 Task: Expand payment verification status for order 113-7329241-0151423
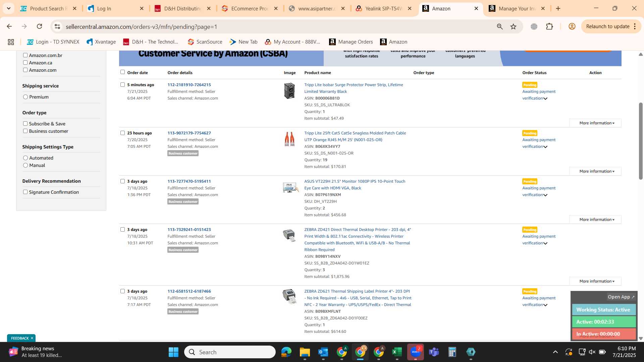pos(545,243)
